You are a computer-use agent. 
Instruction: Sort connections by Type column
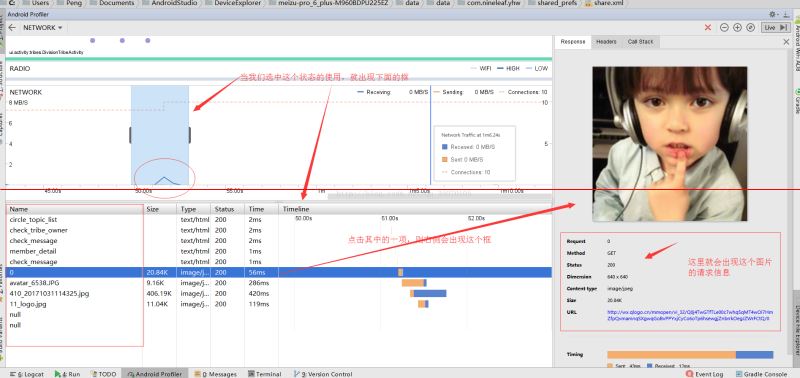[x=194, y=209]
